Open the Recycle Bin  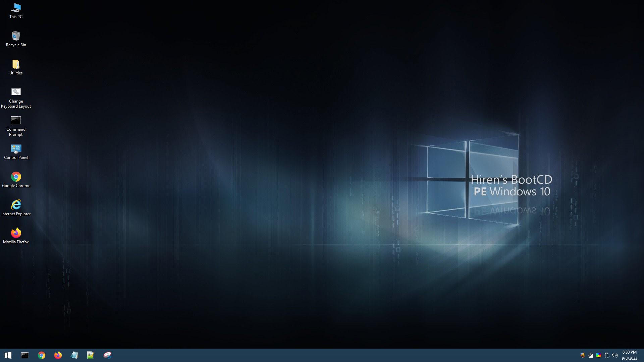tap(15, 36)
